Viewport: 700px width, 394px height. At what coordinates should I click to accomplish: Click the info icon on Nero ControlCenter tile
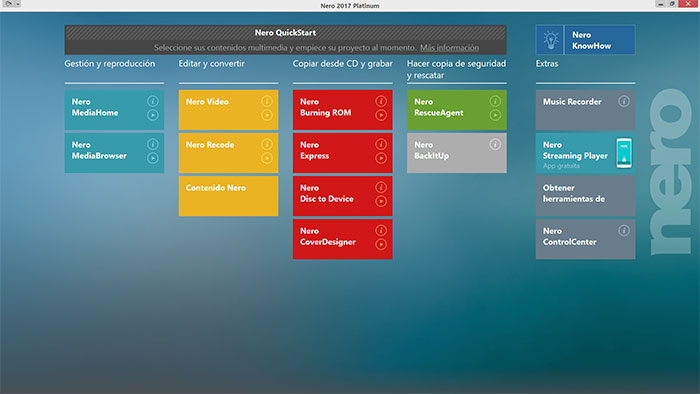click(x=624, y=231)
